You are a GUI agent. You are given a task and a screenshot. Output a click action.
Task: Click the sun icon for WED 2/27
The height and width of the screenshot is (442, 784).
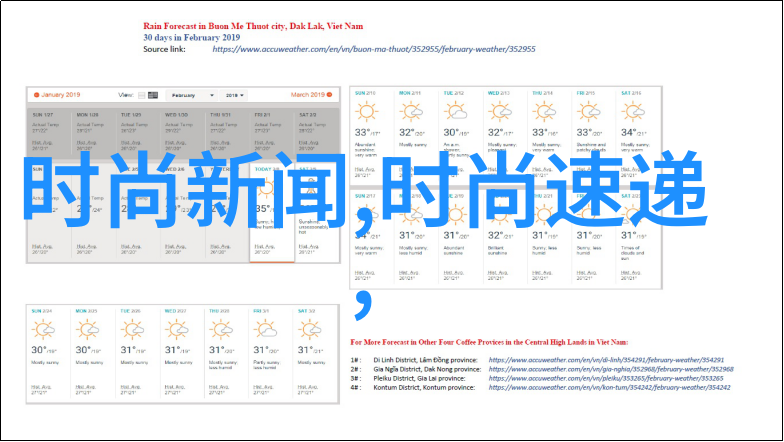[x=175, y=328]
